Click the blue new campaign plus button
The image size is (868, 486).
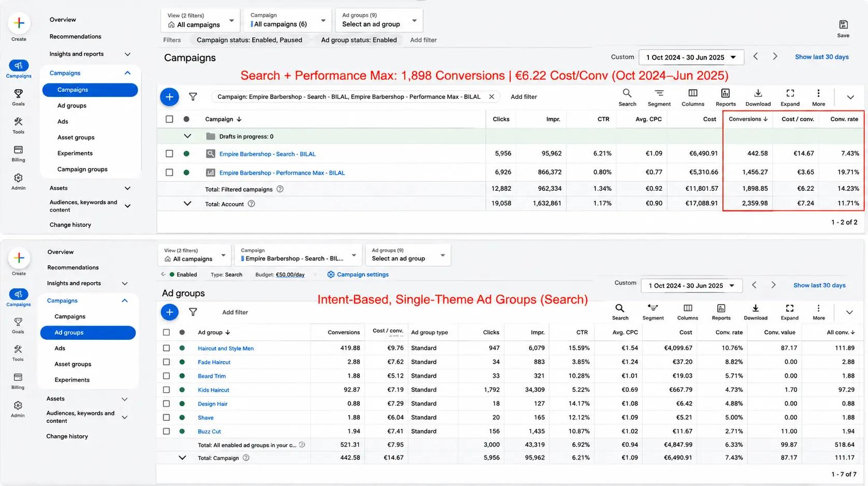(169, 97)
